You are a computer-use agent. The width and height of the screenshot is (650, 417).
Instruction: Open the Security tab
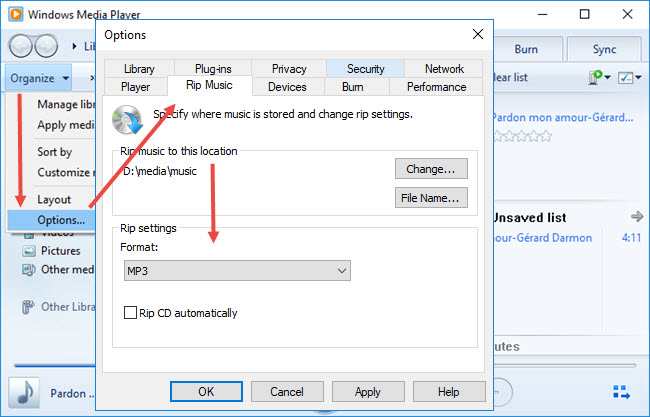[366, 69]
